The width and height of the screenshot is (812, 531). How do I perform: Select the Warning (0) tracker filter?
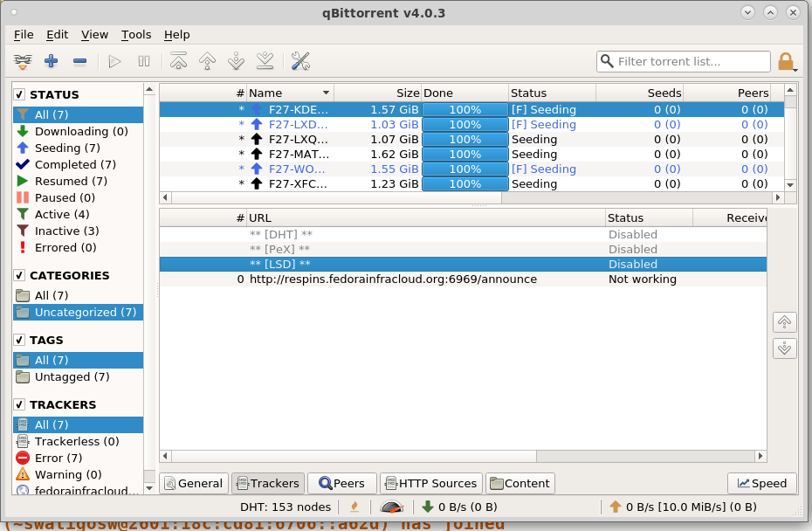tap(79, 474)
